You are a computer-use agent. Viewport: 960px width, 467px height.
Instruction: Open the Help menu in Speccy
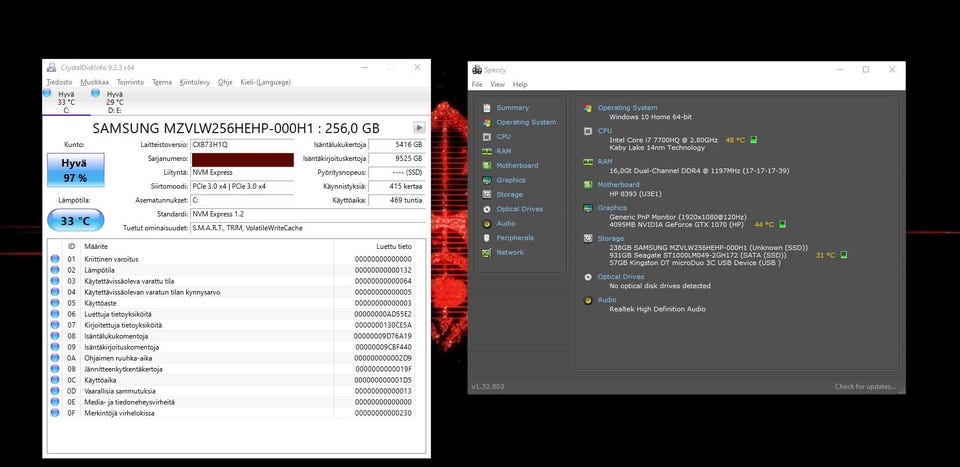[520, 84]
